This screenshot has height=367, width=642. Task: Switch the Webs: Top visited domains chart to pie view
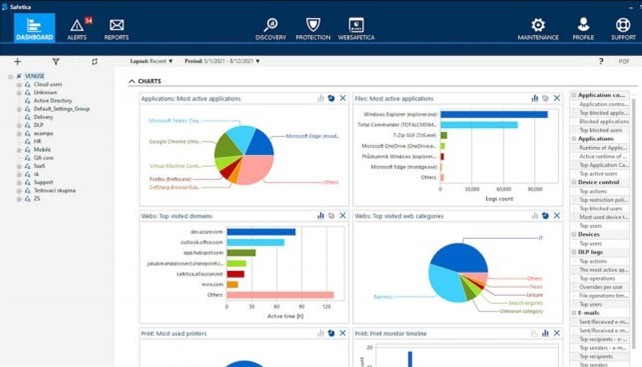[331, 215]
